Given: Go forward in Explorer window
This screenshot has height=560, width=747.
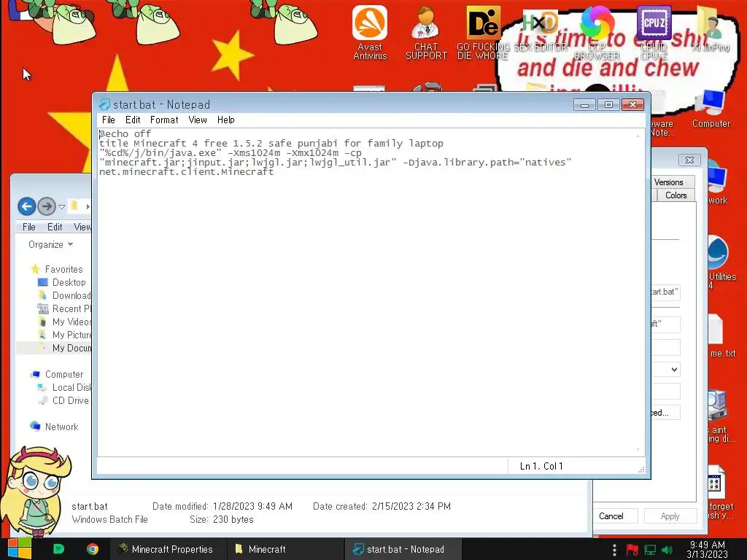Looking at the screenshot, I should click(x=46, y=206).
